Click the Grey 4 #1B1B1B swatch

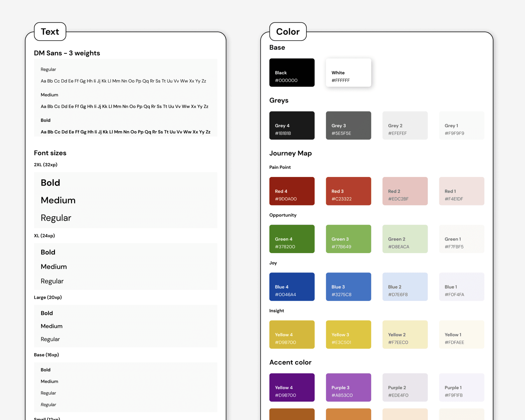(292, 125)
